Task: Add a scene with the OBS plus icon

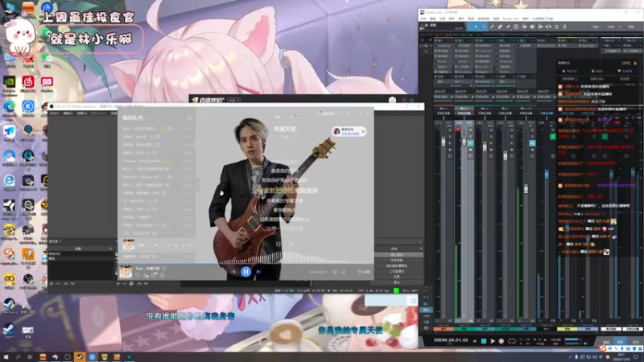Action: click(52, 284)
